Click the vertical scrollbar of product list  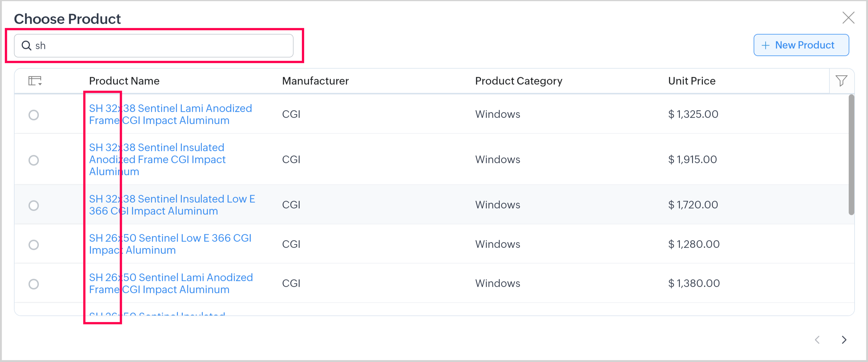(851, 155)
